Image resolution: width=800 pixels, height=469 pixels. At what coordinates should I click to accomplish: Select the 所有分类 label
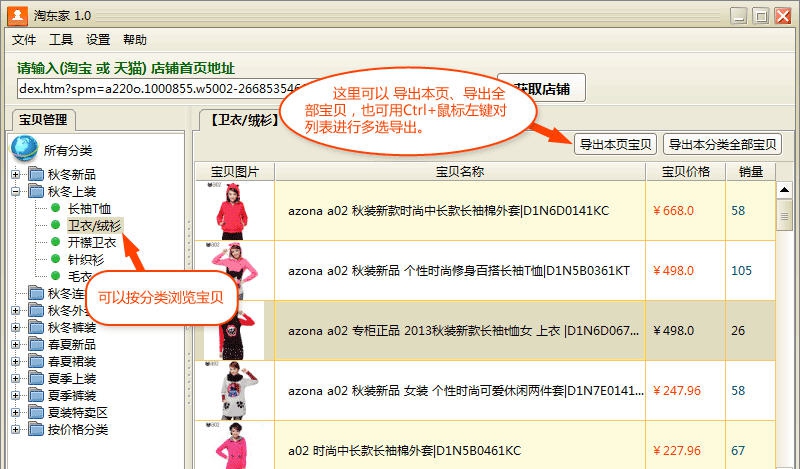68,151
